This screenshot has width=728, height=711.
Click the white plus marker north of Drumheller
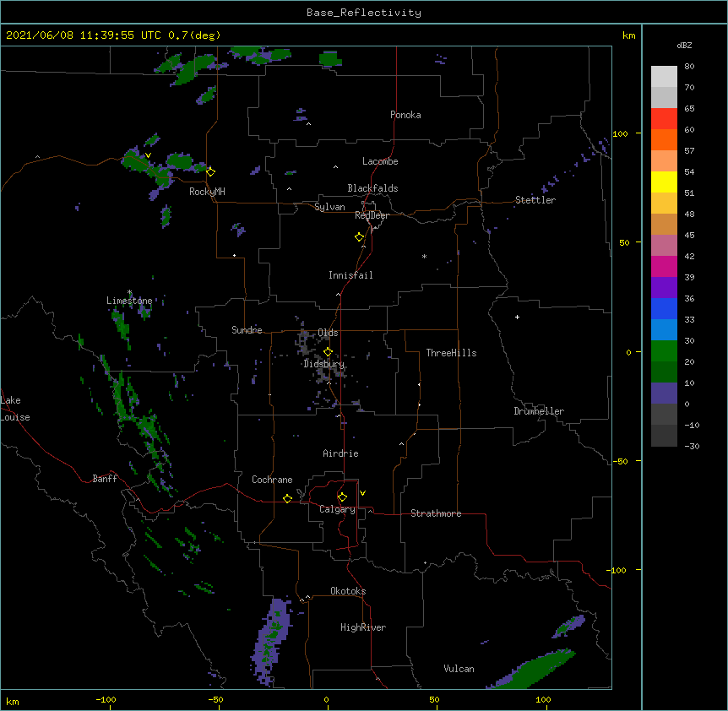coord(517,317)
